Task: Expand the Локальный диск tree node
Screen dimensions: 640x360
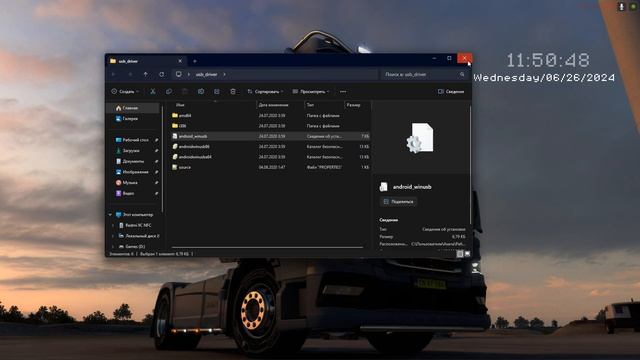Action: (x=113, y=236)
